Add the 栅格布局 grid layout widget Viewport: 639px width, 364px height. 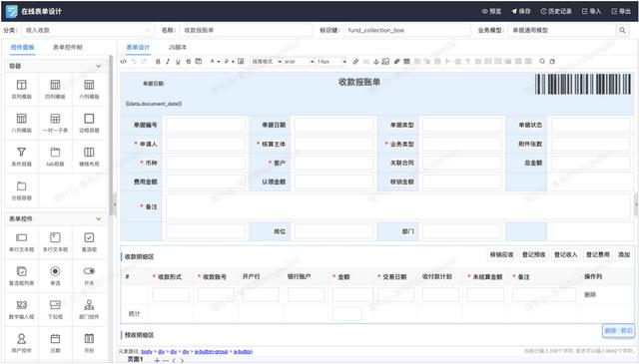tap(89, 157)
